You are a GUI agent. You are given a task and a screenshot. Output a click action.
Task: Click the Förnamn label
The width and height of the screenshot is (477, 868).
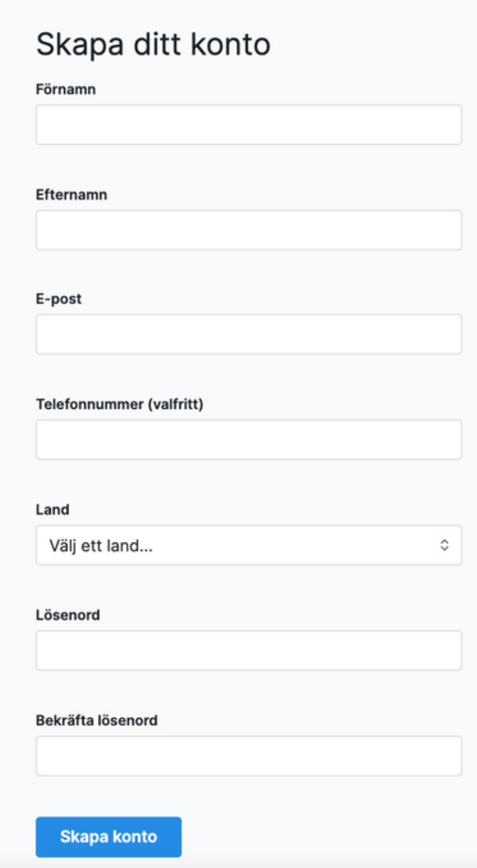[66, 89]
